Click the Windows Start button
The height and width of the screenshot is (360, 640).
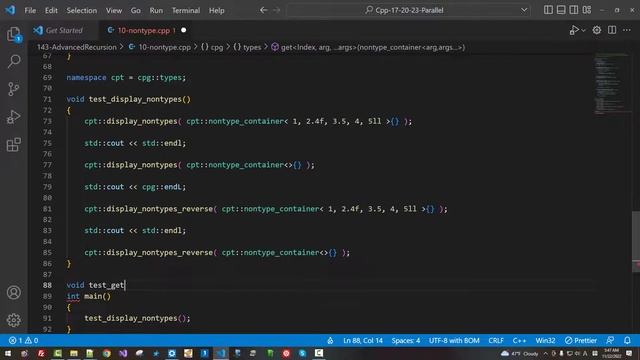(8, 353)
